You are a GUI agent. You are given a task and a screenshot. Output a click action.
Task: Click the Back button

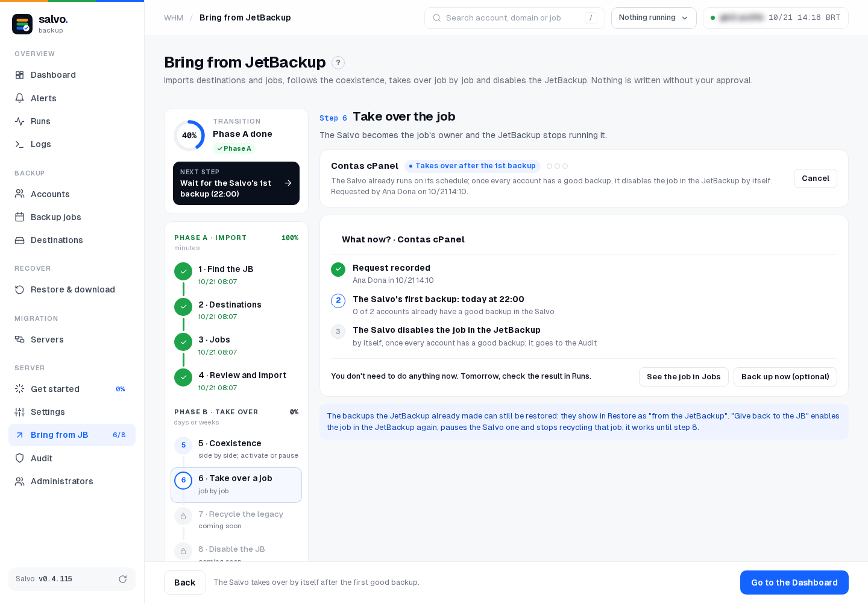point(185,582)
